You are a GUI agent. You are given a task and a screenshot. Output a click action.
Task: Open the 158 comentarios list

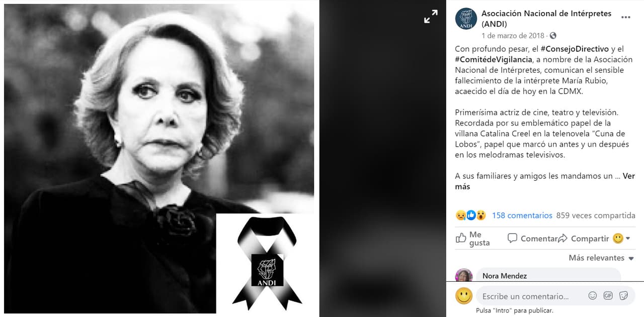(x=522, y=215)
